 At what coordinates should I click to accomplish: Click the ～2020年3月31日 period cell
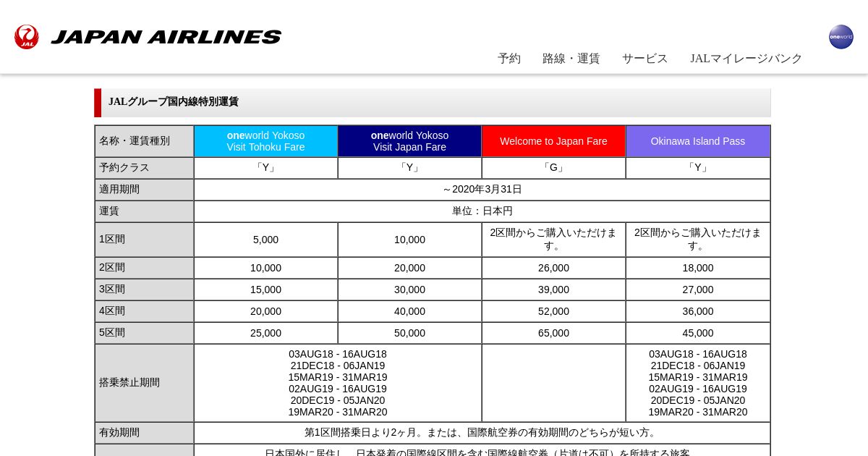[x=482, y=190]
